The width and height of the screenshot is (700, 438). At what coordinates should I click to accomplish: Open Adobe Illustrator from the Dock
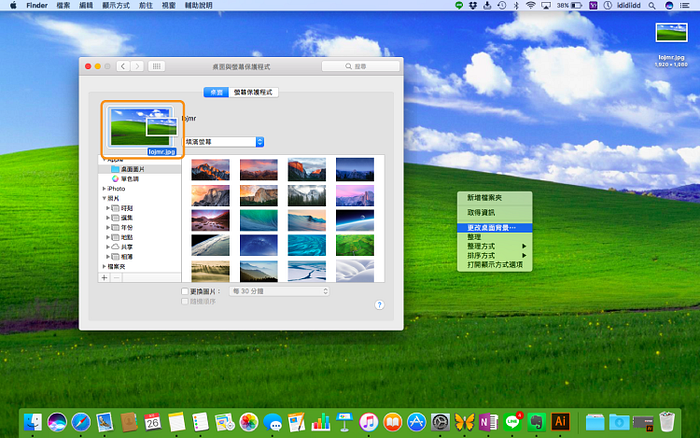point(560,422)
